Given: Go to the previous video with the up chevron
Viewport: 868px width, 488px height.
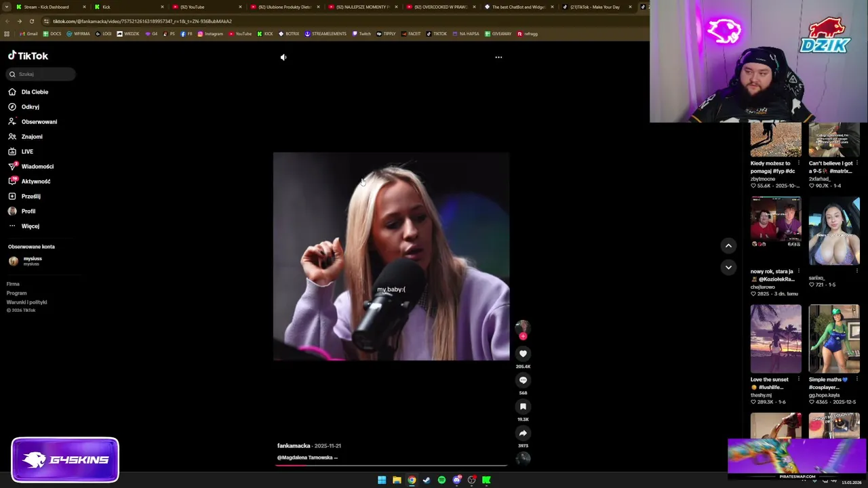Looking at the screenshot, I should [728, 246].
